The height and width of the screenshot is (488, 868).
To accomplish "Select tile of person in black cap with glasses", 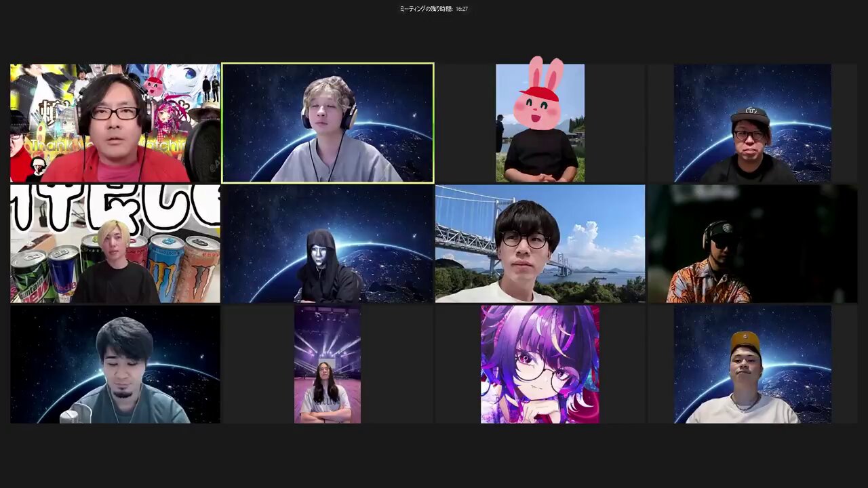I will pos(753,123).
